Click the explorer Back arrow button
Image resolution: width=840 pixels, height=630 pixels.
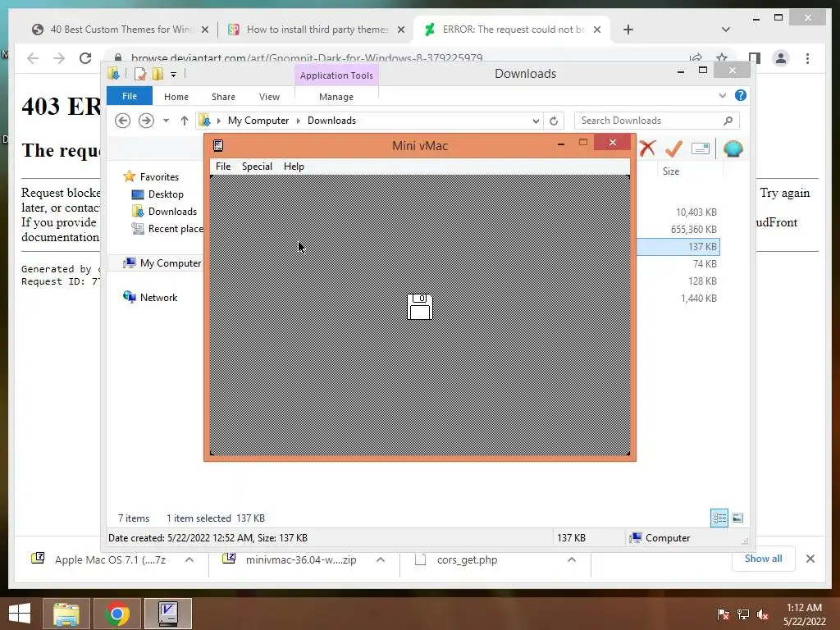123,121
